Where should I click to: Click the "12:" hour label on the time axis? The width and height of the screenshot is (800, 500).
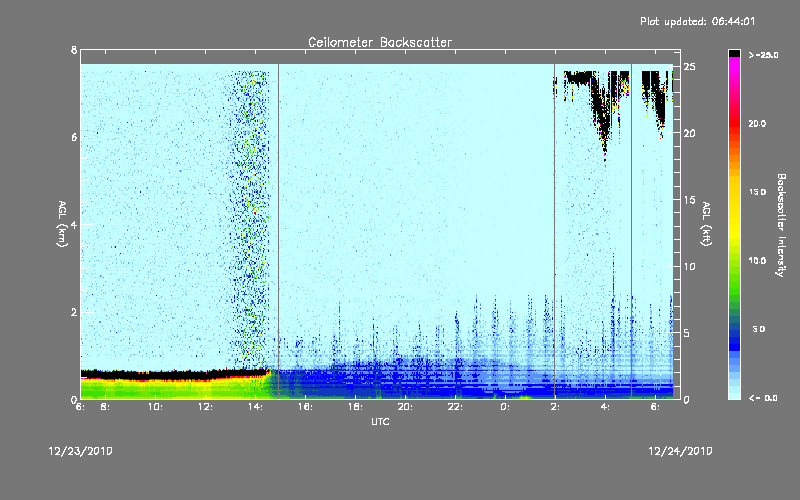tap(205, 407)
